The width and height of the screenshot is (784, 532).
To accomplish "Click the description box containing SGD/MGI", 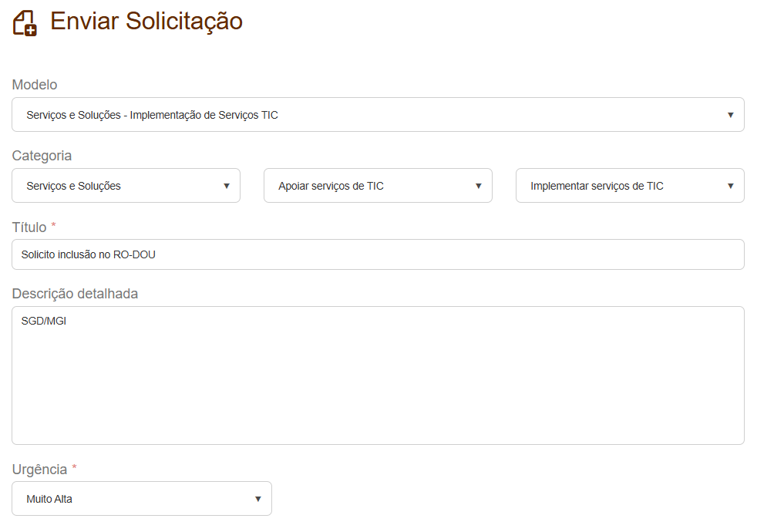I will point(378,375).
